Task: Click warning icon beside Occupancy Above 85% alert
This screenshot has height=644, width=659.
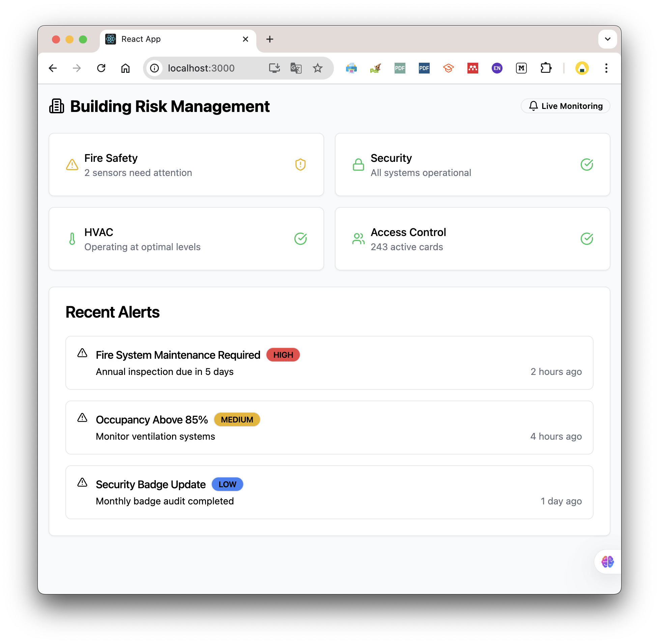Action: [82, 418]
